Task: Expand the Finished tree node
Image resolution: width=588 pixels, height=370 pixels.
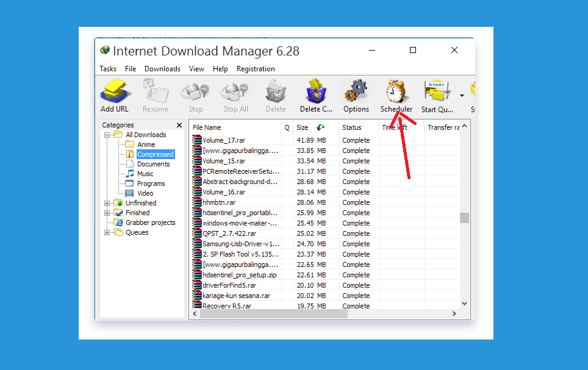Action: tap(107, 213)
